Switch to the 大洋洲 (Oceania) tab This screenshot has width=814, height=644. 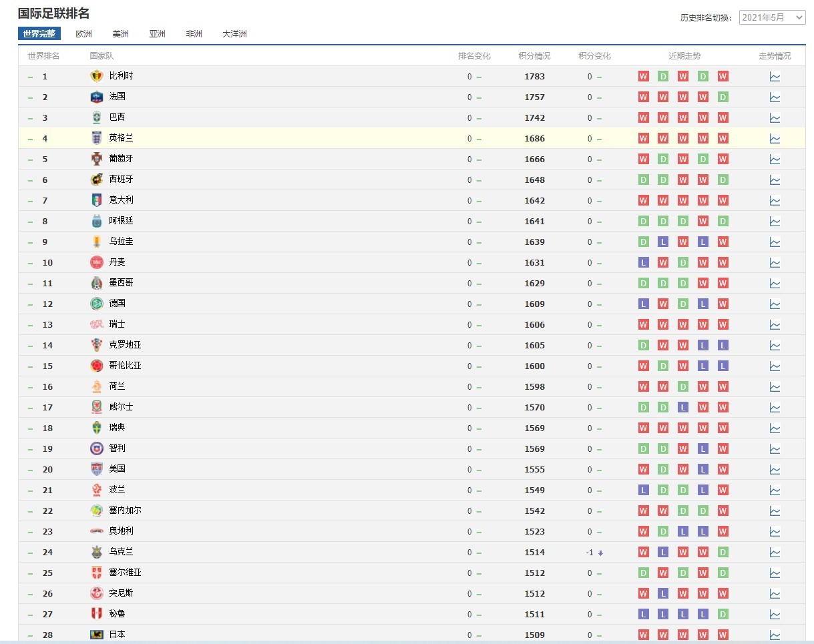click(234, 34)
